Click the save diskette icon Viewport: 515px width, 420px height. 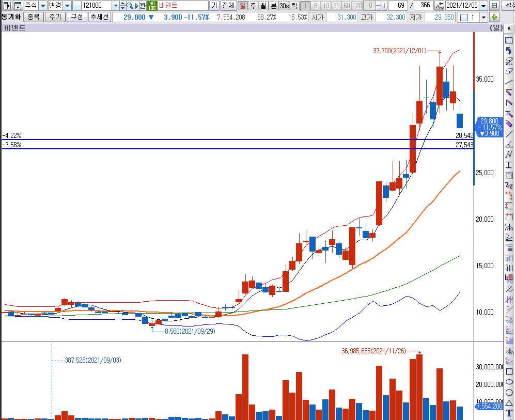pos(494,5)
